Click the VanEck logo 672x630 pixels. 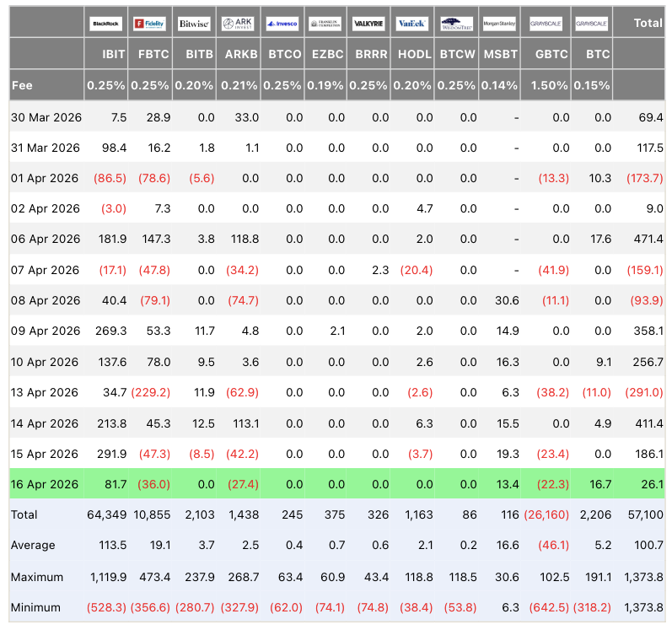tap(413, 24)
